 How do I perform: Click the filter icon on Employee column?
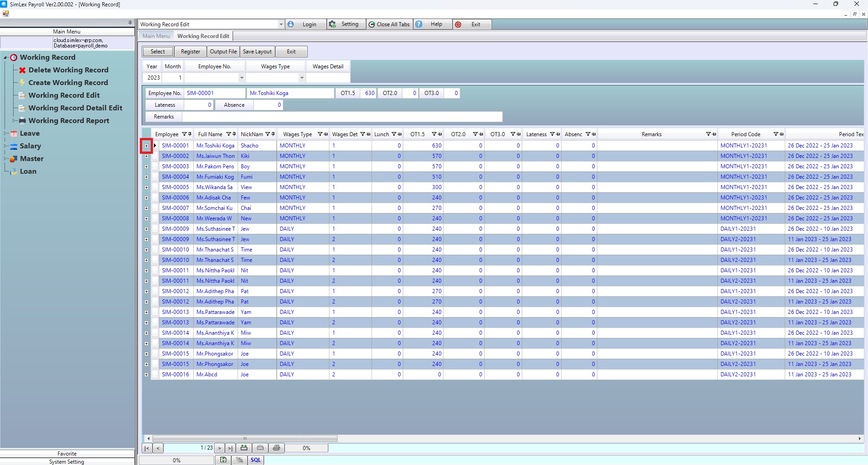tap(184, 134)
